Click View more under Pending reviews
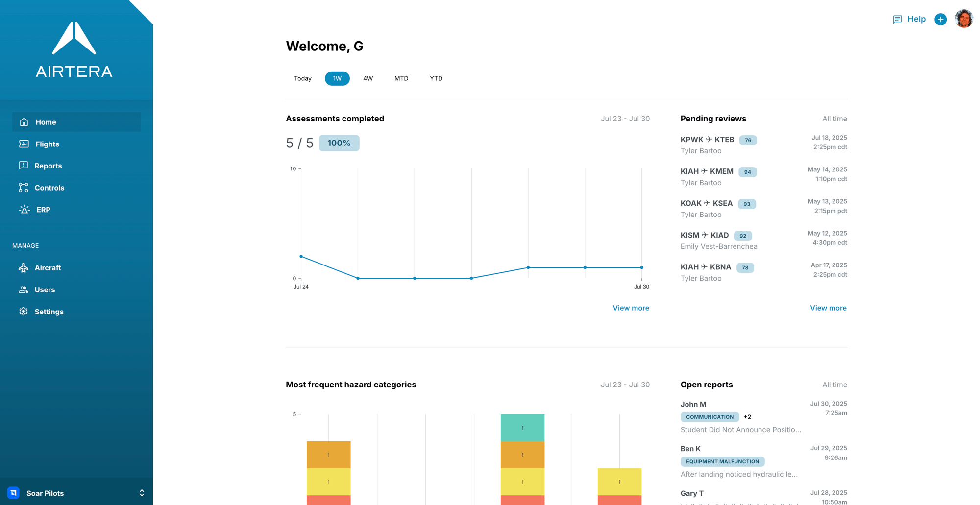Viewport: 980px width, 505px height. 828,308
